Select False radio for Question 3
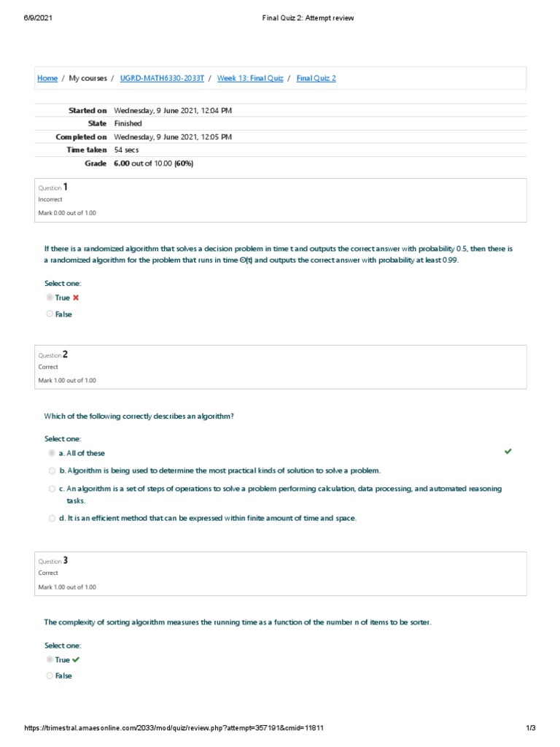 pyautogui.click(x=50, y=676)
